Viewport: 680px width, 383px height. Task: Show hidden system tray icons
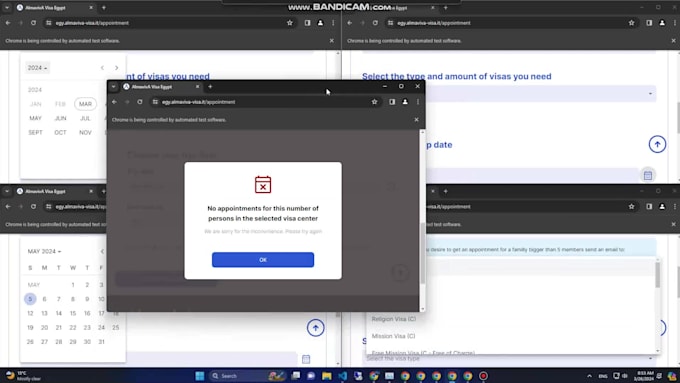click(x=589, y=376)
